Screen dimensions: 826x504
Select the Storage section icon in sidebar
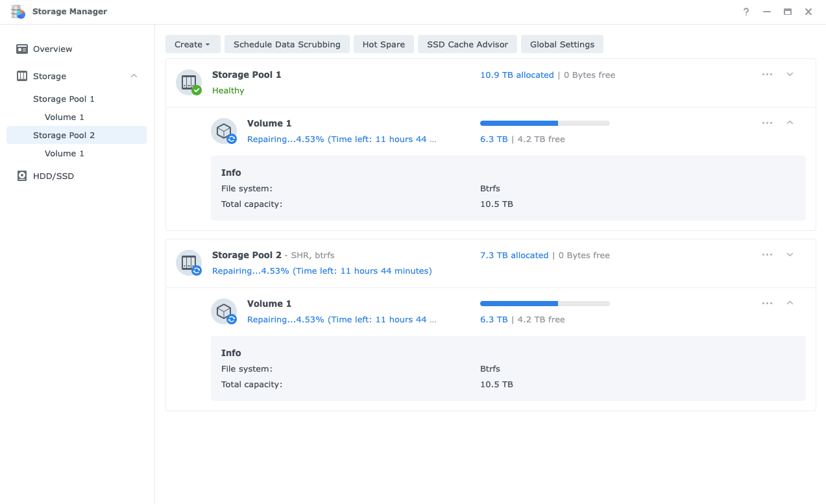(x=22, y=76)
